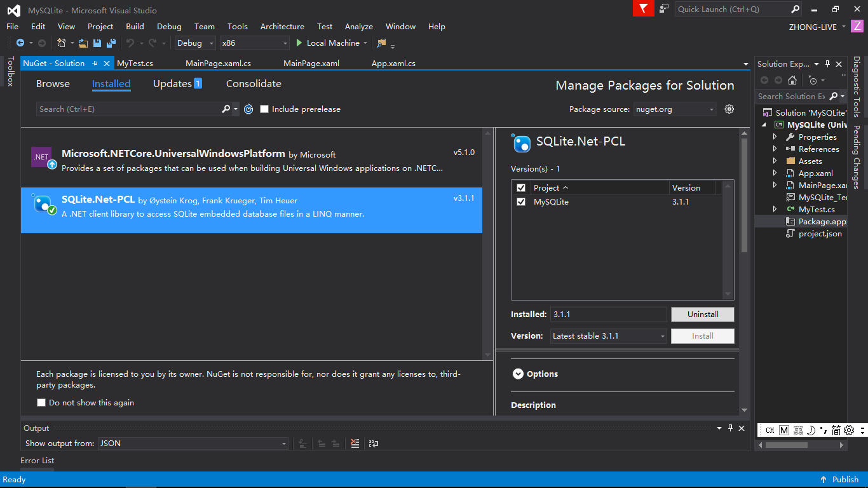Screen dimensions: 868x488
Task: Click the New Project toolbar icon
Action: pyautogui.click(x=62, y=43)
